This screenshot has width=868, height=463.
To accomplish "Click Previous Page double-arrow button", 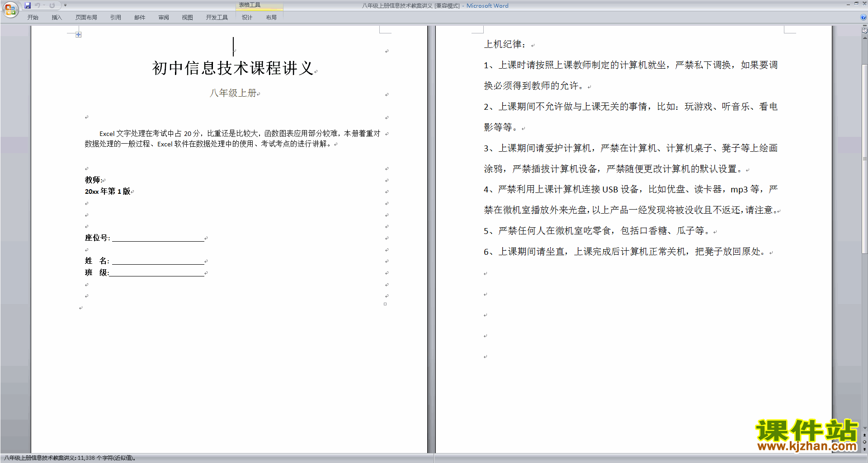I will click(x=864, y=435).
